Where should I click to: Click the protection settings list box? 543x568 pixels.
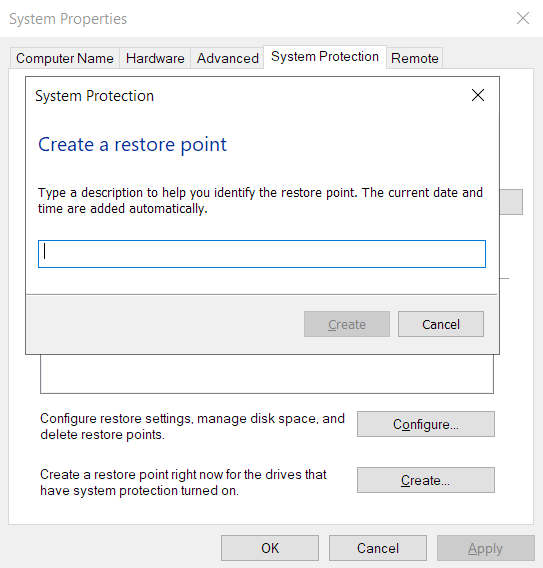tap(267, 374)
